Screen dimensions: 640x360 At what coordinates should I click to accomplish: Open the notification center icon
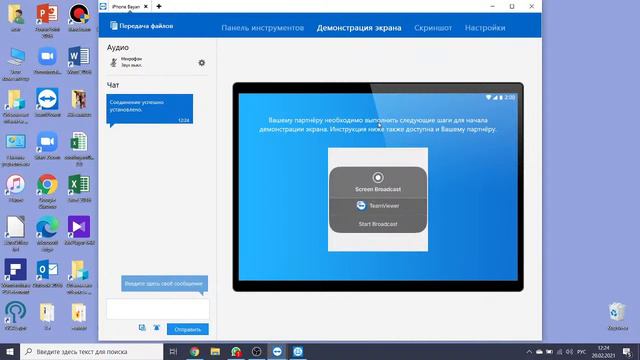pyautogui.click(x=627, y=351)
